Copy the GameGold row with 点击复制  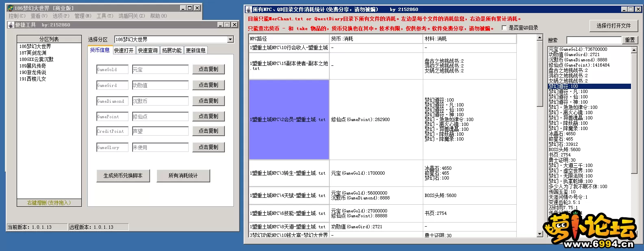tap(209, 69)
